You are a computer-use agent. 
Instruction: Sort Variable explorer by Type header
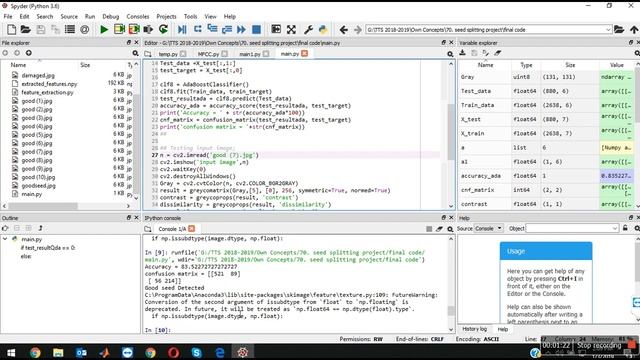[x=527, y=65]
